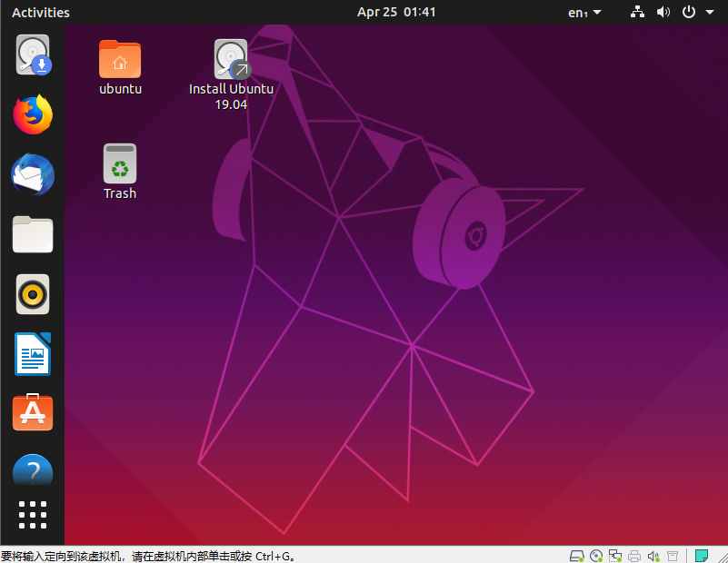Open the Activities overview
The height and width of the screenshot is (563, 728).
[x=41, y=13]
